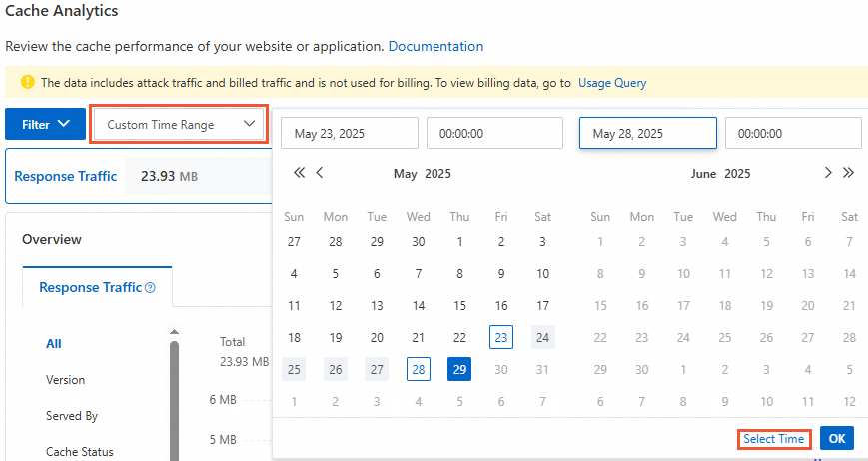Open the Filter dropdown

[45, 124]
